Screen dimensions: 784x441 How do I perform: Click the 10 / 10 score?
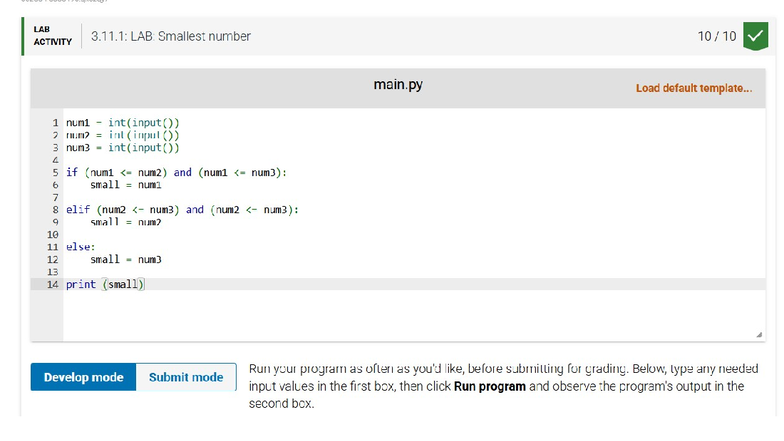tap(717, 36)
